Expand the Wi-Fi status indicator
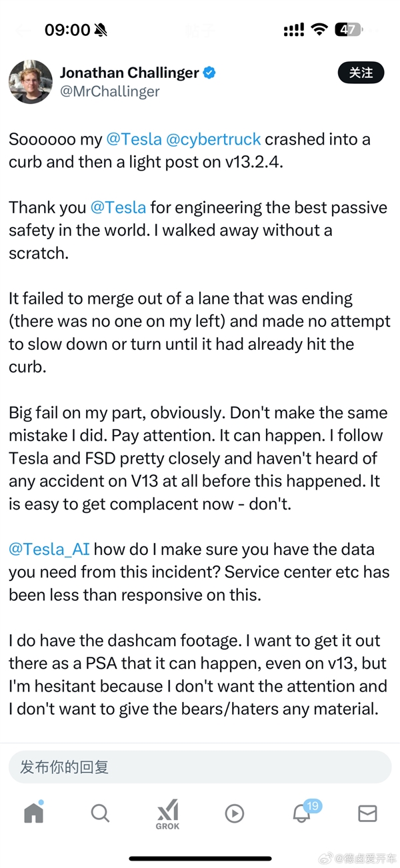The image size is (400, 868). (x=319, y=28)
